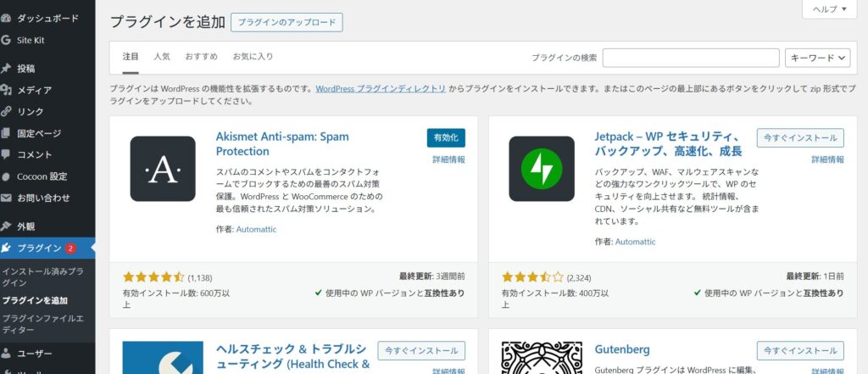The width and height of the screenshot is (868, 374).
Task: Open 固定ページ menu item
Action: coord(47,133)
